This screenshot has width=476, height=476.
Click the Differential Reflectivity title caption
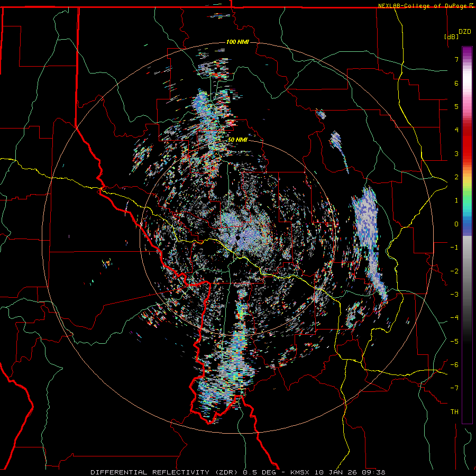click(238, 472)
